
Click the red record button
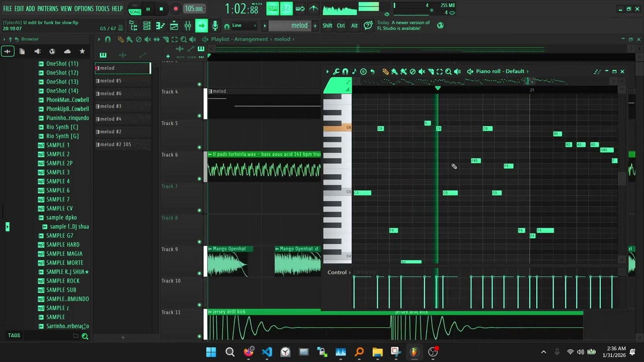coord(176,9)
